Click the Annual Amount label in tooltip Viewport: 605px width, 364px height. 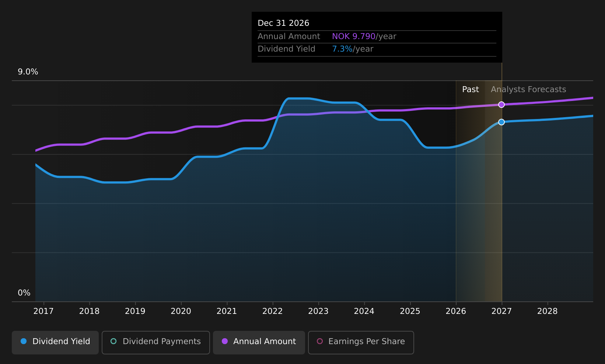(289, 36)
